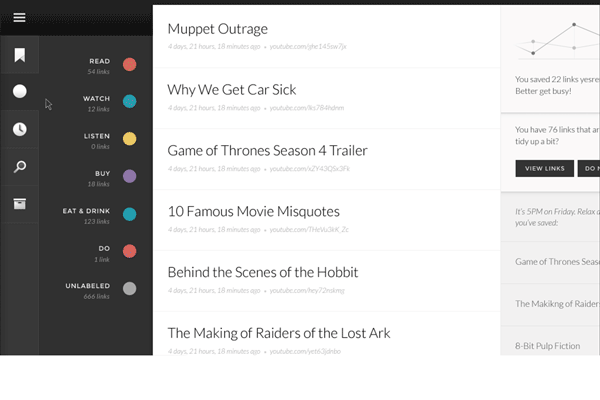
Task: Pick the purple Buy label dot
Action: tap(129, 177)
